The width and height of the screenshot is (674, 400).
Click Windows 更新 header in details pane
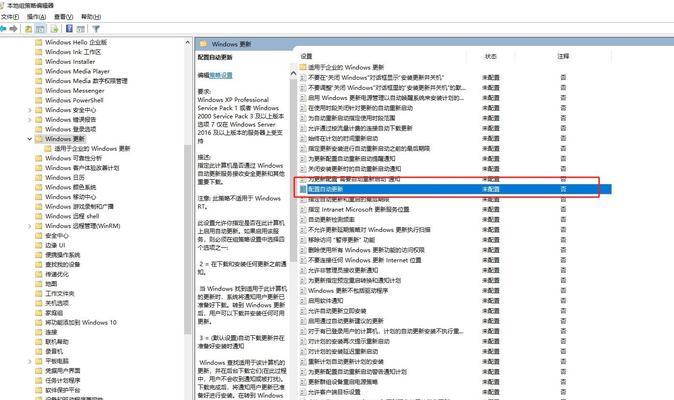231,44
